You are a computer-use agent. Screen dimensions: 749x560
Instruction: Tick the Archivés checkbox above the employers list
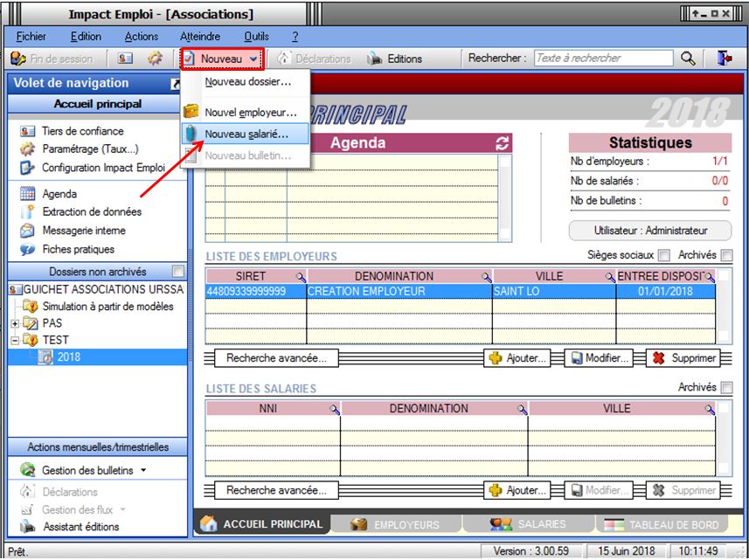(x=726, y=255)
